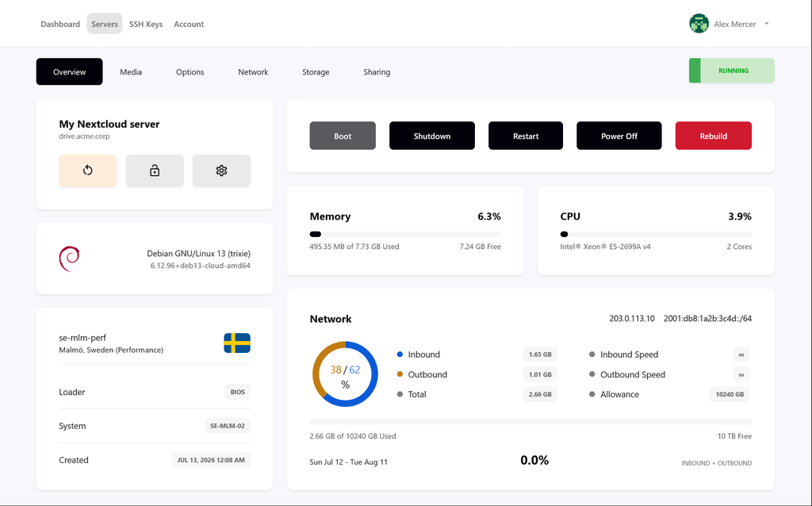The height and width of the screenshot is (506, 812).
Task: Click the 0.0% usage figure
Action: click(x=534, y=460)
